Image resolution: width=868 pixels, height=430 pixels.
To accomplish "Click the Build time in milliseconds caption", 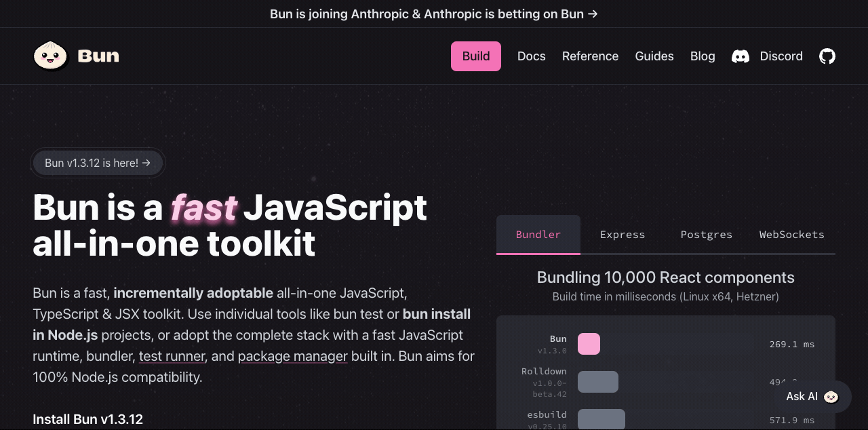I will (x=666, y=296).
